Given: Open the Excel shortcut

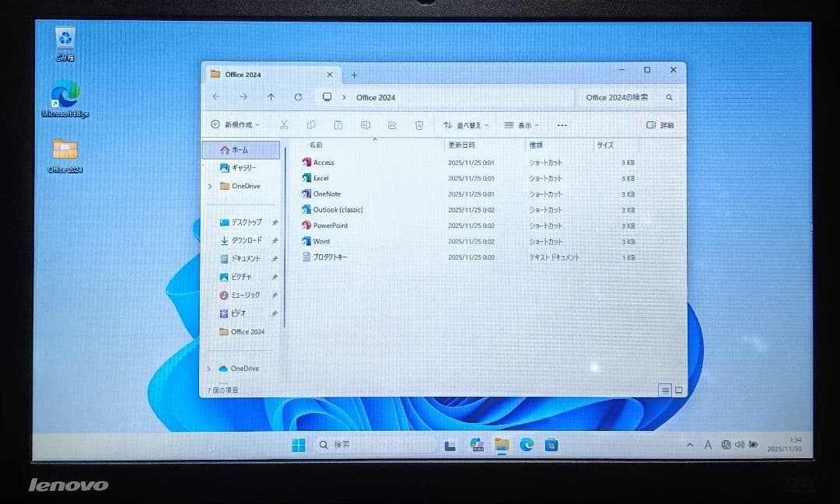Looking at the screenshot, I should tap(321, 178).
